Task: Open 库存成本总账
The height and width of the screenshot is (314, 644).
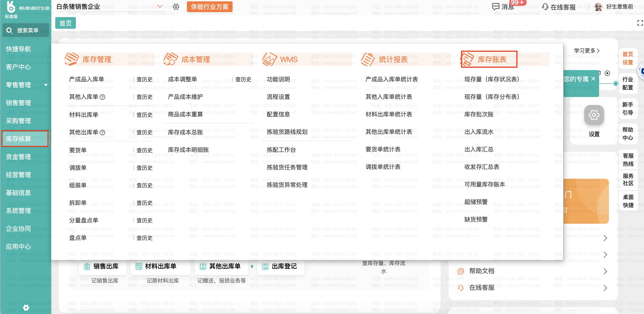Action: 185,133
